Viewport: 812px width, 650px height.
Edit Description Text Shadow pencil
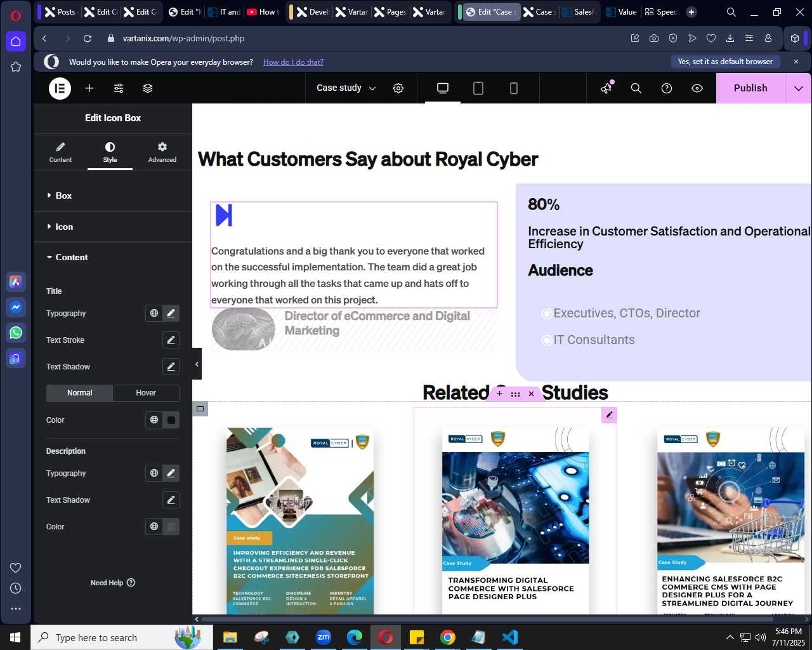coord(171,500)
